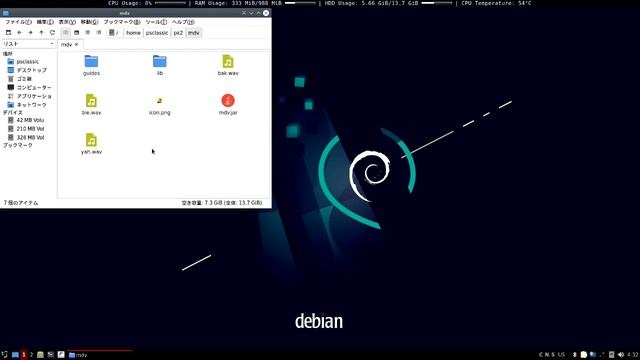Click the 'psclassic' path button
Screen dimensions: 640x360
(x=157, y=33)
